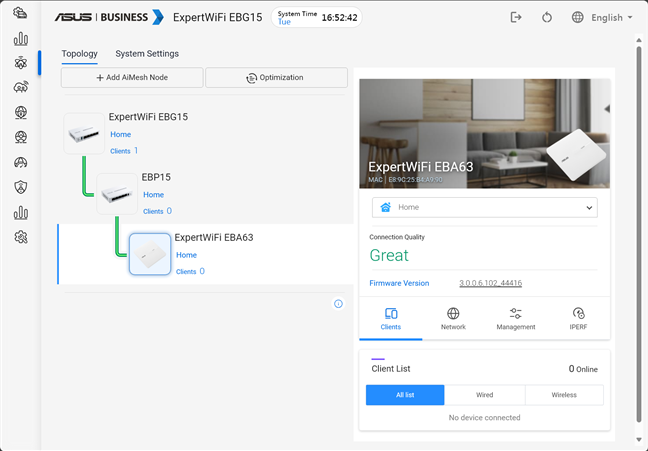The image size is (648, 451).
Task: Click the house icon in the Home dropdown
Action: pyautogui.click(x=386, y=207)
